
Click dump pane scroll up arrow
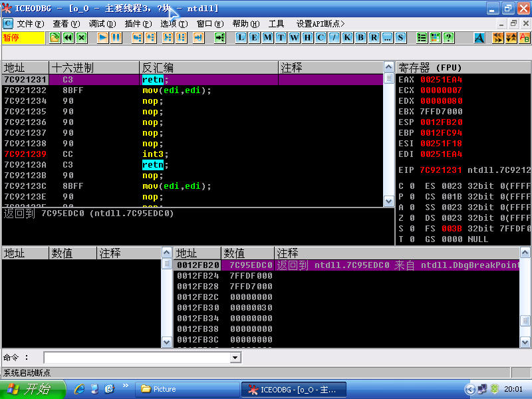166,253
